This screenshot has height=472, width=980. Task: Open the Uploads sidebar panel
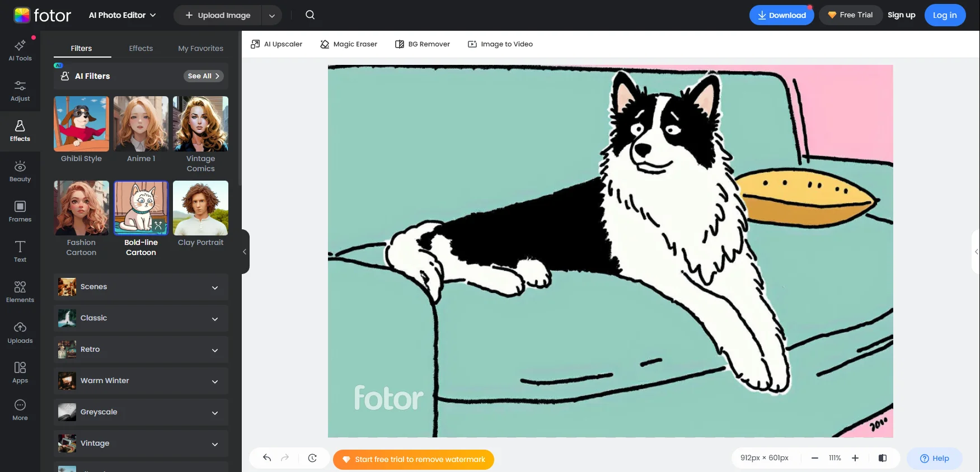(20, 333)
